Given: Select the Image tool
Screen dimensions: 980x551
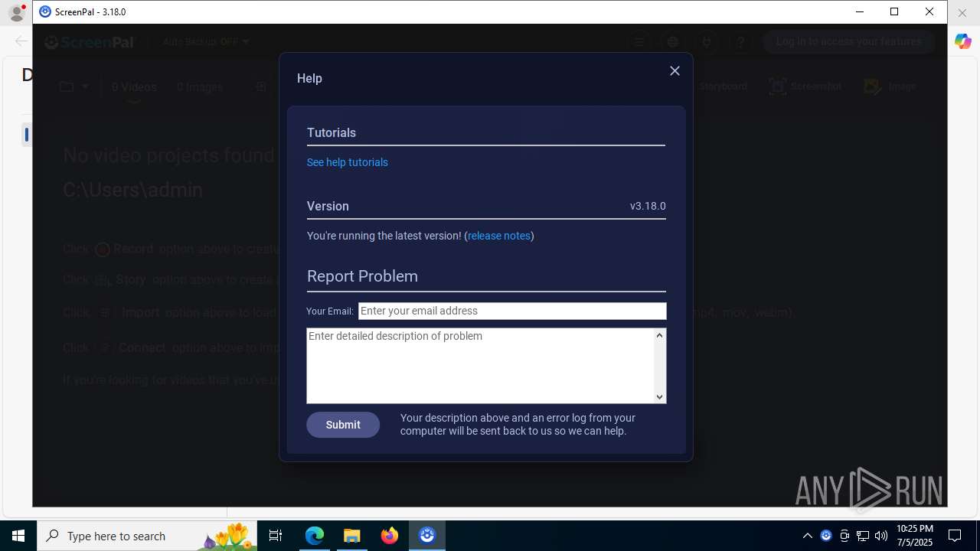Looking at the screenshot, I should coord(890,86).
